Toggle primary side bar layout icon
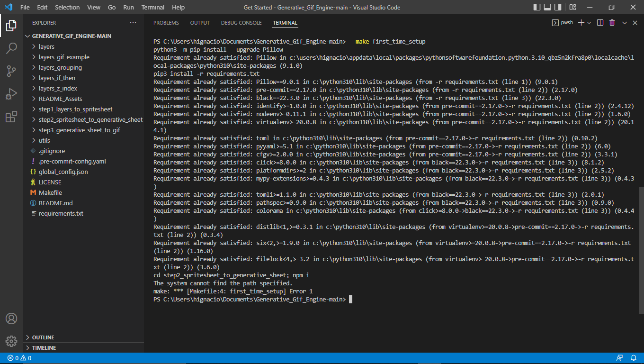644x364 pixels. (x=537, y=7)
